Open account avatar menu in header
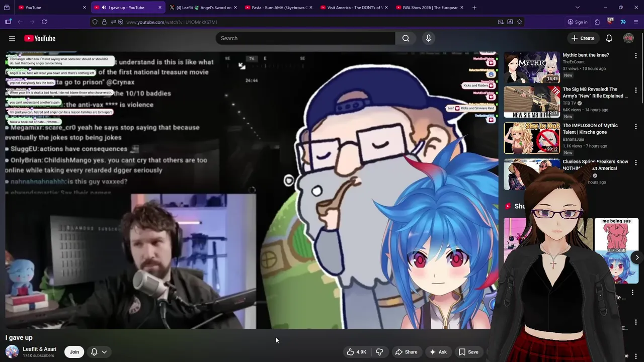Viewport: 644px width, 362px height. coord(628,38)
